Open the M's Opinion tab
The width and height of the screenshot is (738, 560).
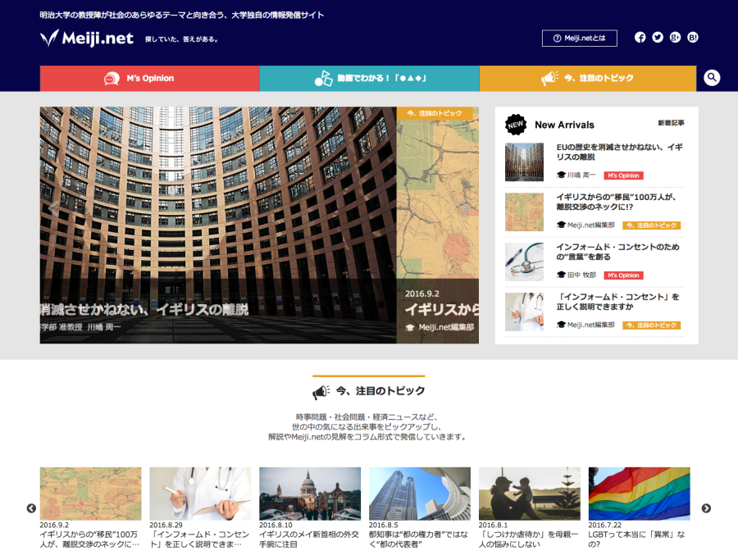tap(150, 78)
